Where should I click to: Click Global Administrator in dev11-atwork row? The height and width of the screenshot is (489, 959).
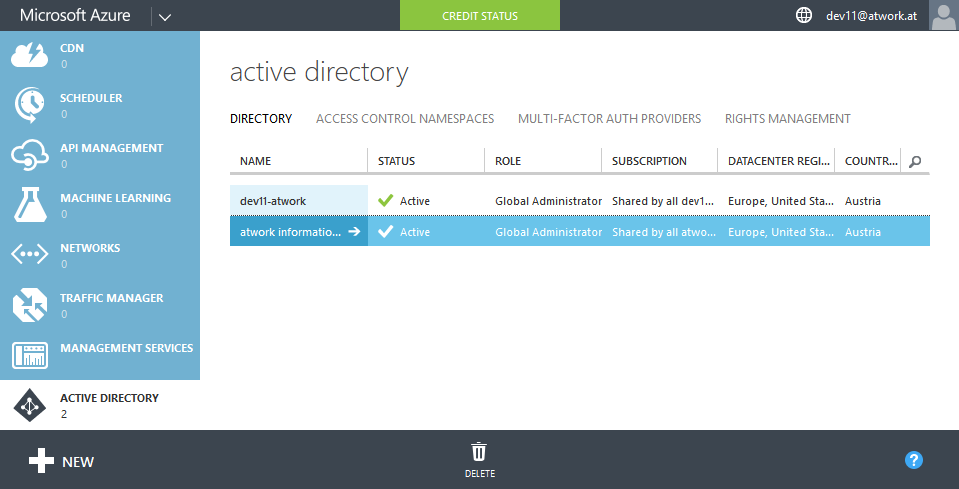tap(549, 201)
